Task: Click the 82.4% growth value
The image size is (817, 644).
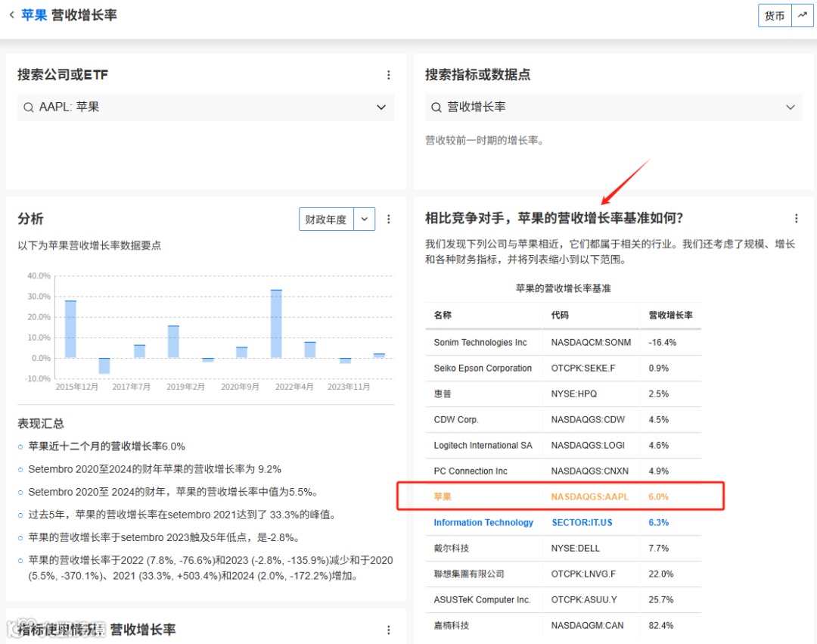Action: [660, 626]
